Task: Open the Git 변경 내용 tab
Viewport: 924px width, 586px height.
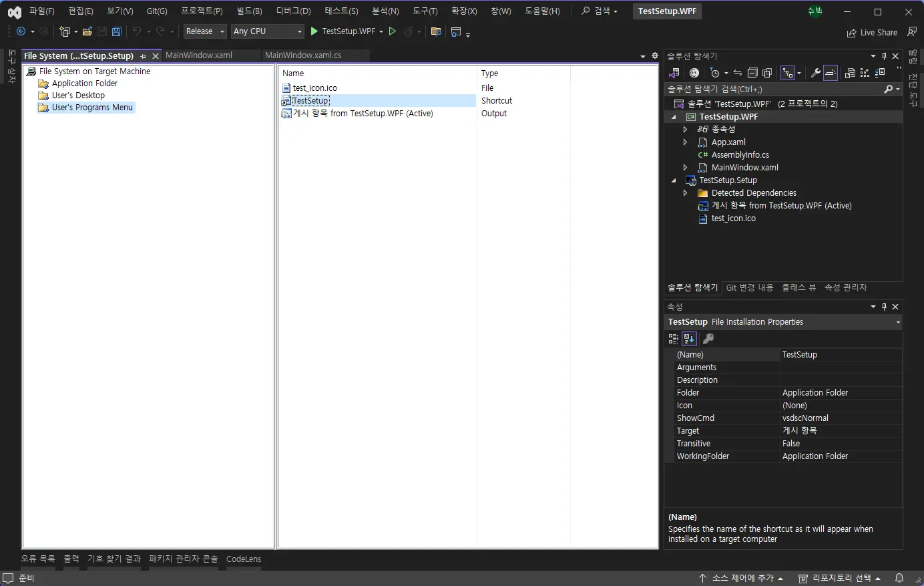Action: click(750, 288)
